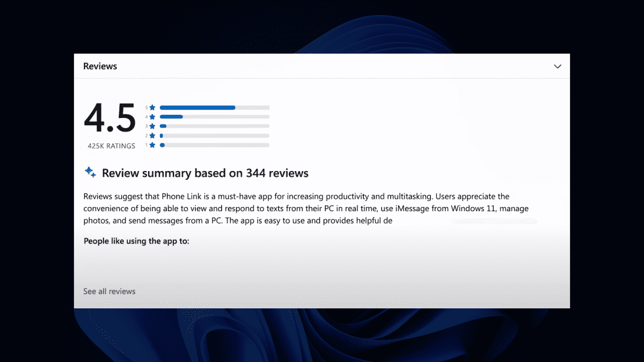The height and width of the screenshot is (362, 644).
Task: Click the AI sparkle icon beside Review summary
Action: pyautogui.click(x=90, y=173)
